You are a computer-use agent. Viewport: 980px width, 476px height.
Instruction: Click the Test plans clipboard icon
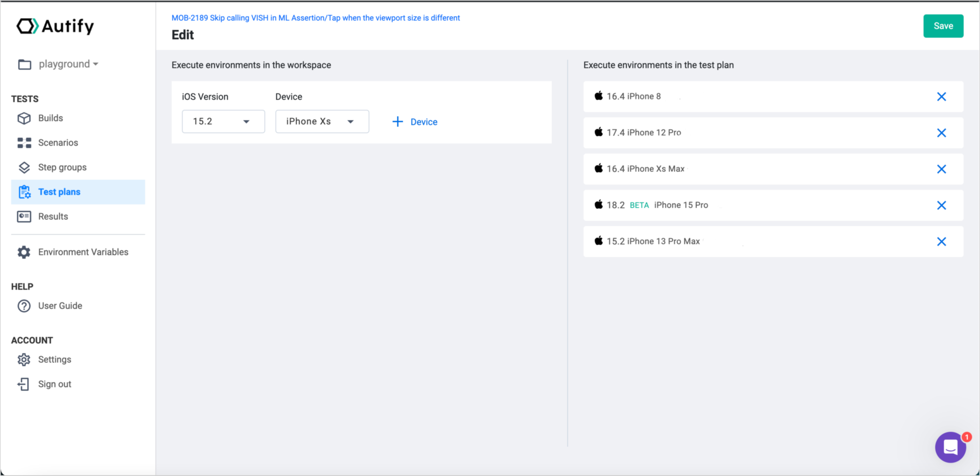(x=24, y=192)
